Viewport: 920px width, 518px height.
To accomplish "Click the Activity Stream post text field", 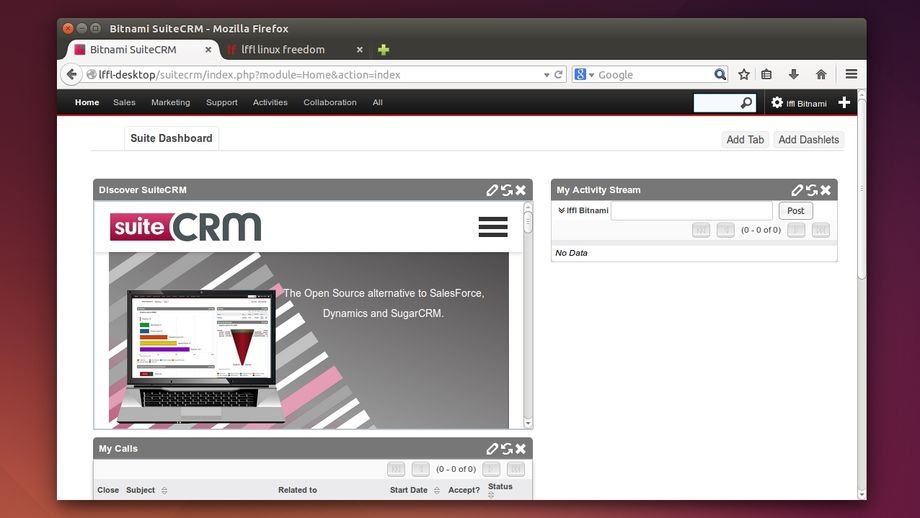I will coord(691,211).
